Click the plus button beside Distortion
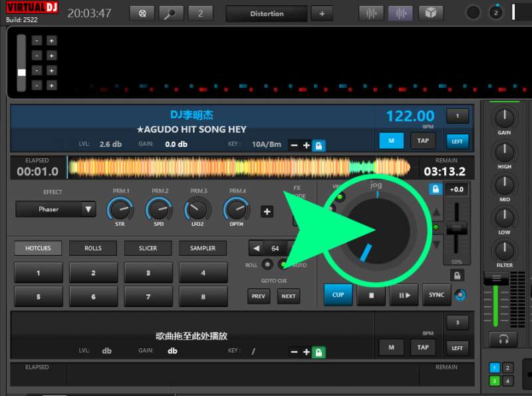This screenshot has height=396, width=532. pos(322,13)
